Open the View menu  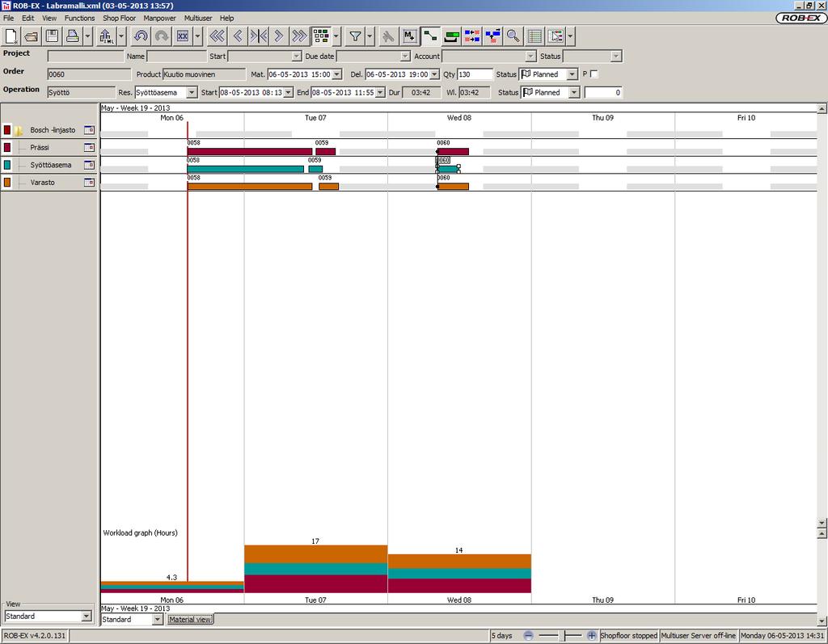[x=49, y=18]
